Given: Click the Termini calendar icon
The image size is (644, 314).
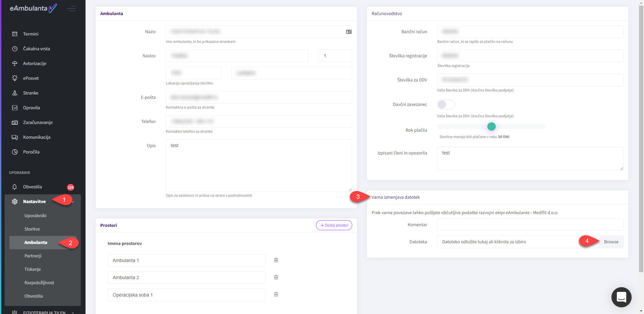Looking at the screenshot, I should pos(15,34).
